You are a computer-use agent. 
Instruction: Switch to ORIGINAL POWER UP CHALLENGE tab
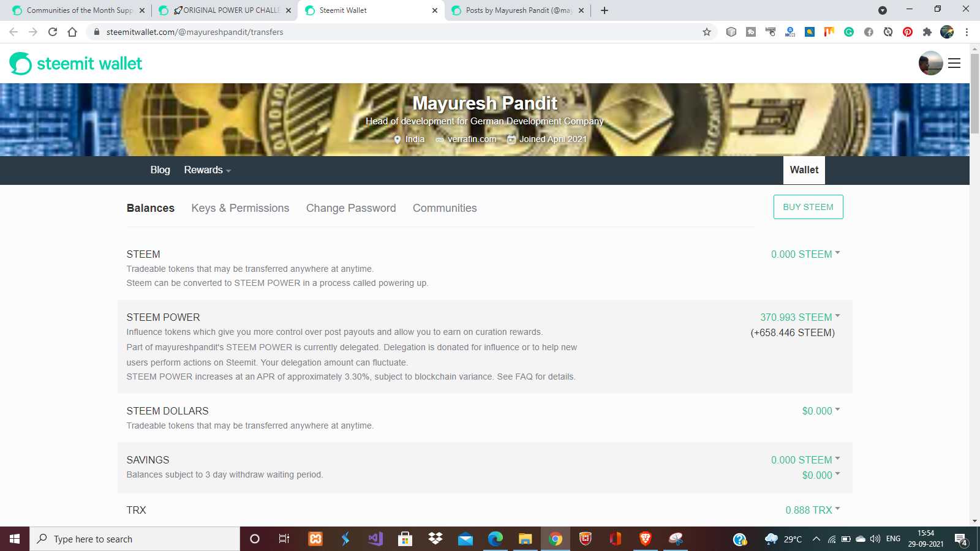pyautogui.click(x=225, y=10)
